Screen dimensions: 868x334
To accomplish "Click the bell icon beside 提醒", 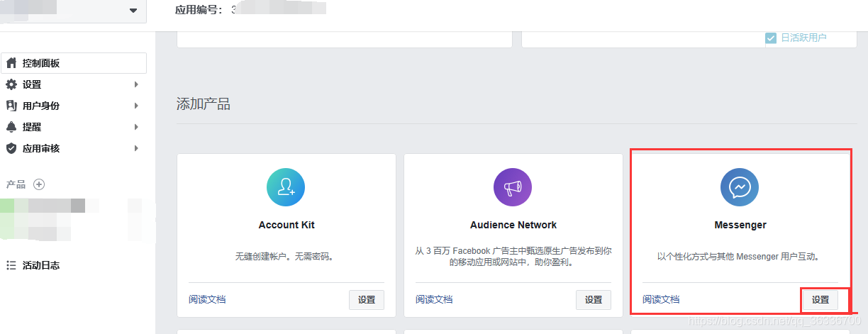I will [11, 127].
